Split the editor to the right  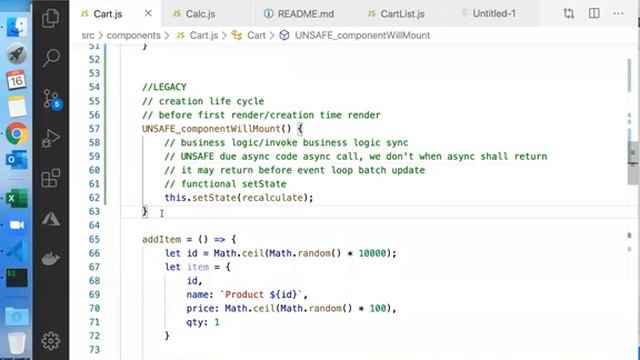click(594, 13)
